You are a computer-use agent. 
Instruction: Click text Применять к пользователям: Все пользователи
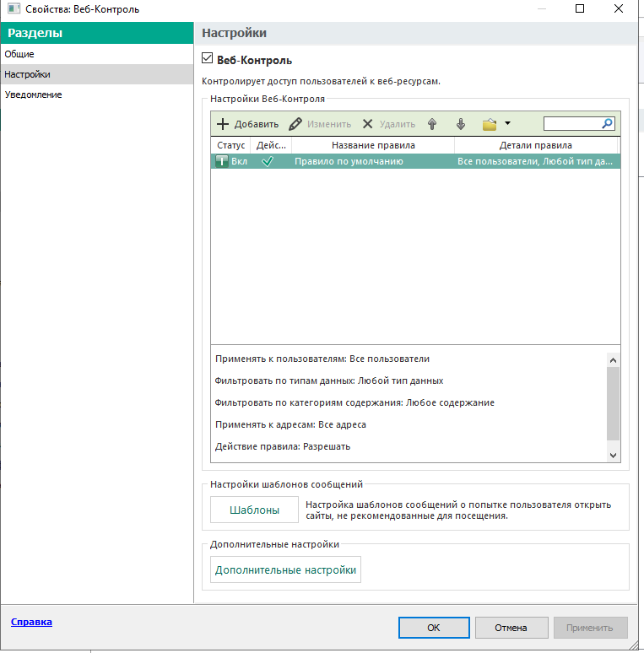(322, 359)
